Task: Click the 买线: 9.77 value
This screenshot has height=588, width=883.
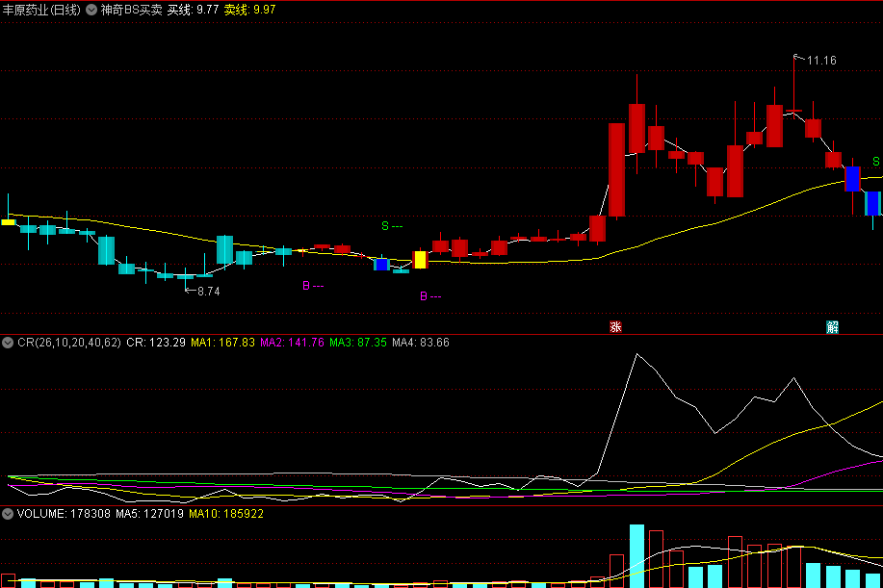Action: pyautogui.click(x=193, y=10)
